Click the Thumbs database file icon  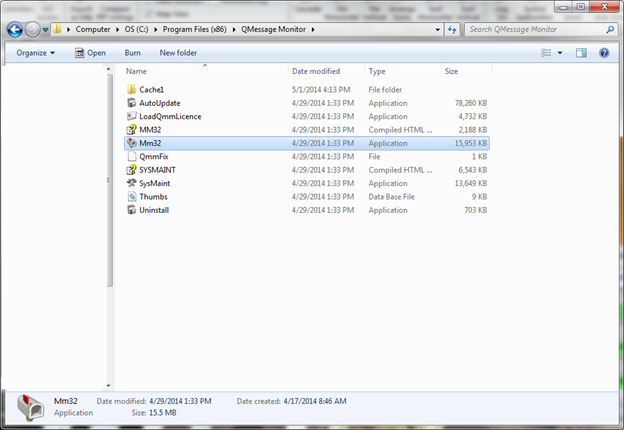[131, 197]
